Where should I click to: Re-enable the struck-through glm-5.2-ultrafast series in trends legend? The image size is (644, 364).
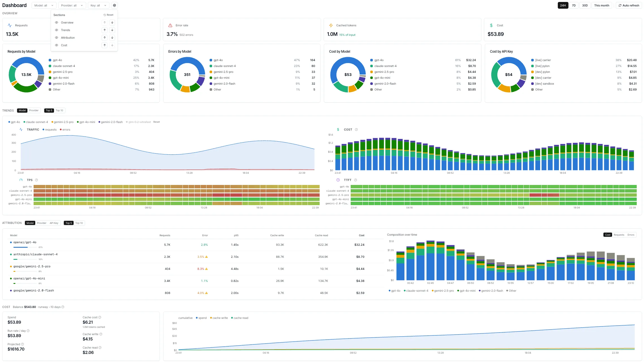tap(139, 122)
